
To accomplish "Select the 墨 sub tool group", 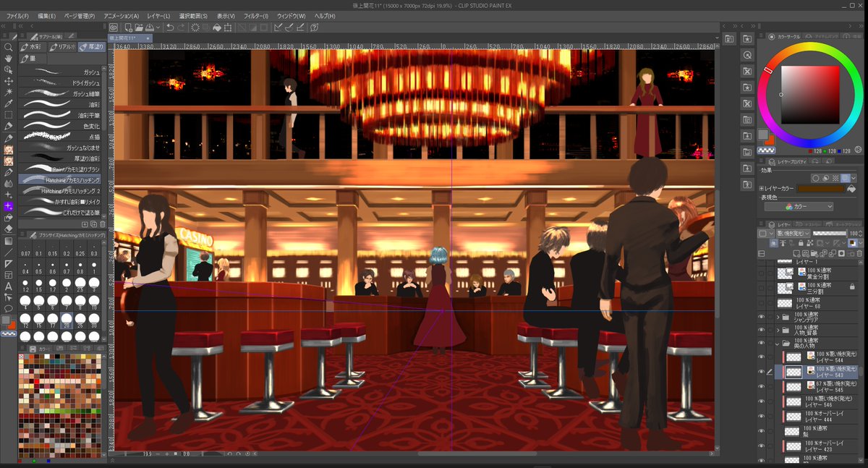I will tap(32, 59).
